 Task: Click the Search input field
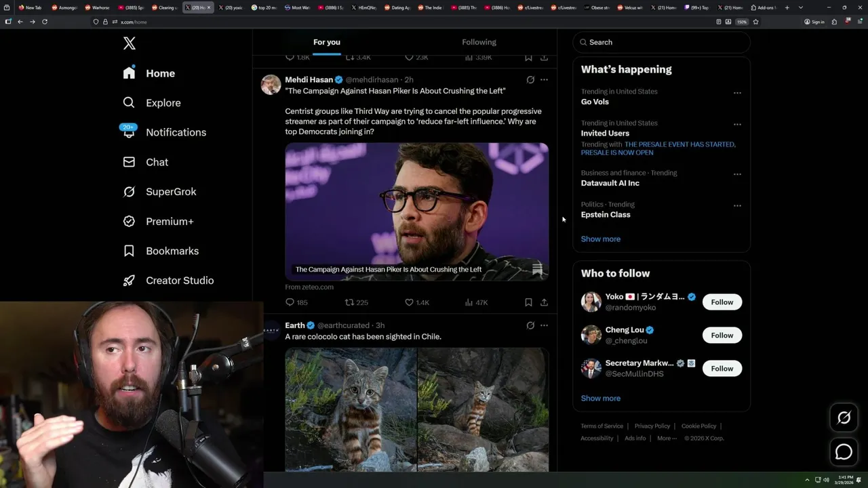tap(661, 42)
